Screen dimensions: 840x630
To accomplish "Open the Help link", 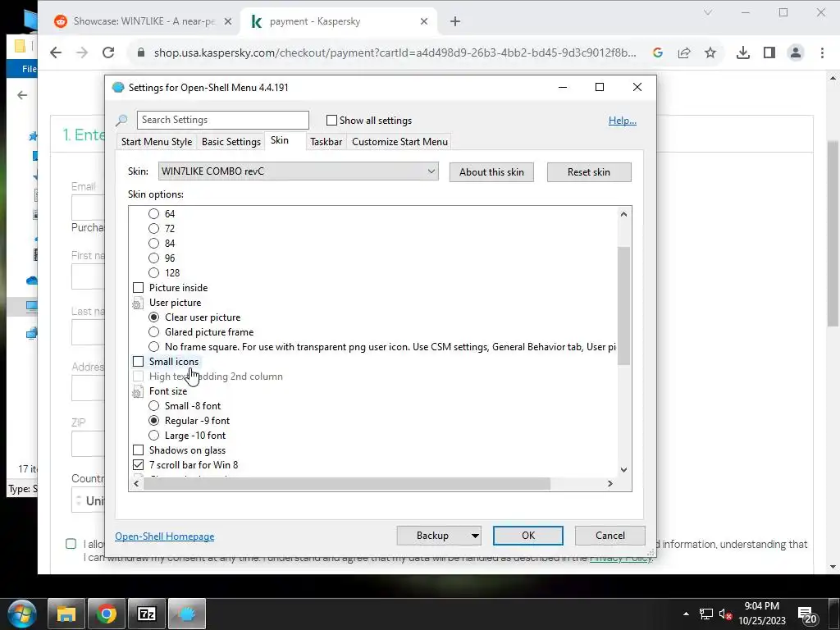I will (622, 121).
